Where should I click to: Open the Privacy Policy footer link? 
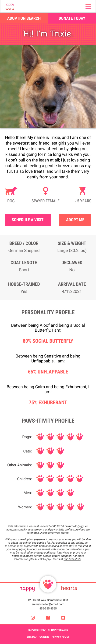pos(60,637)
